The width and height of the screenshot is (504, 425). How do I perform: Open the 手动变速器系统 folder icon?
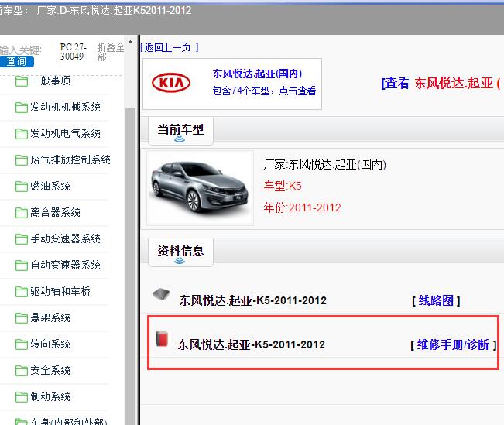click(21, 239)
